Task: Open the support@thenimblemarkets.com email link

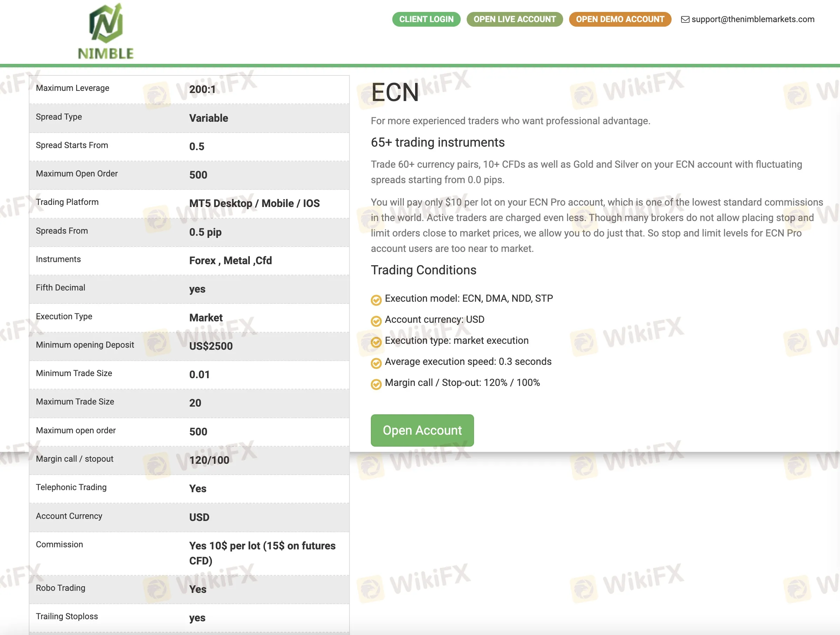Action: [x=753, y=19]
